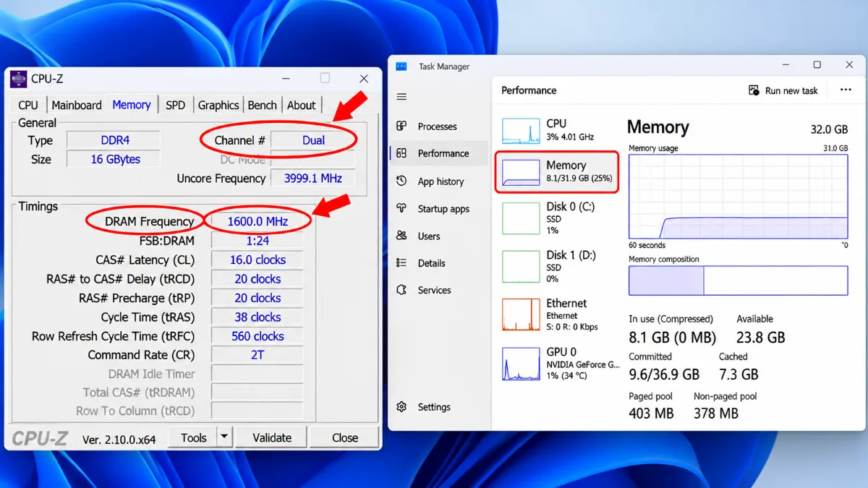The image size is (868, 488).
Task: Click the Non-paged pool 378 MB value
Action: point(716,414)
